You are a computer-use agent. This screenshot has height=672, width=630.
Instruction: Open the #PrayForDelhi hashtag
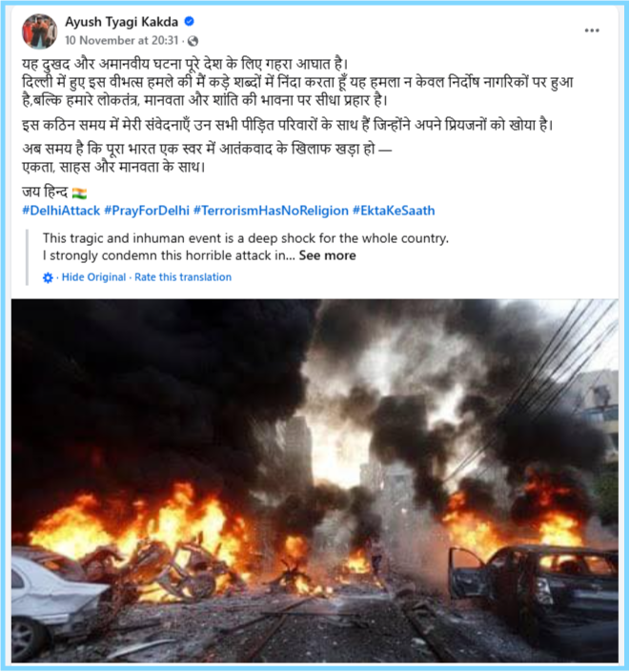pyautogui.click(x=147, y=211)
